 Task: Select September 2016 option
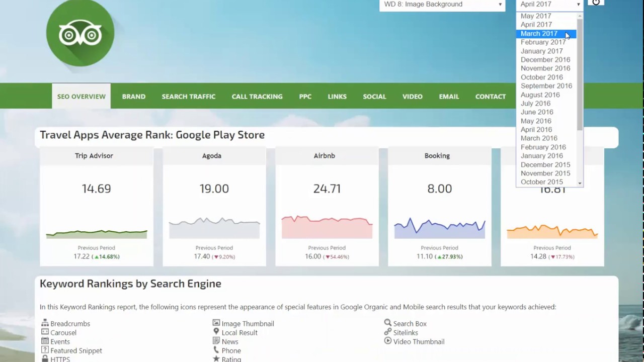pos(547,86)
